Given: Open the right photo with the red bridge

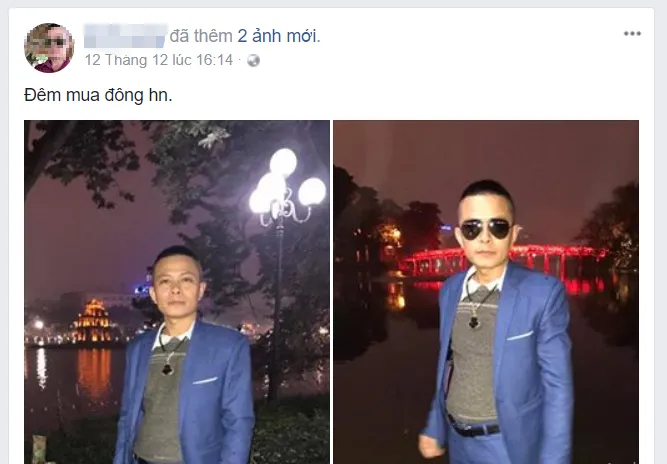Looking at the screenshot, I should pyautogui.click(x=486, y=292).
